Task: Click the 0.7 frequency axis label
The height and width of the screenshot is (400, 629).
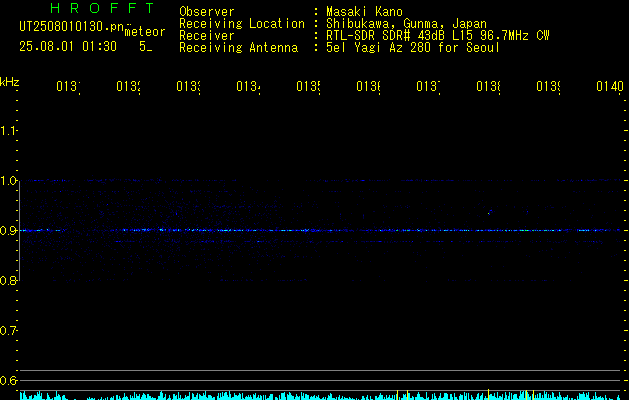Action: 8,331
